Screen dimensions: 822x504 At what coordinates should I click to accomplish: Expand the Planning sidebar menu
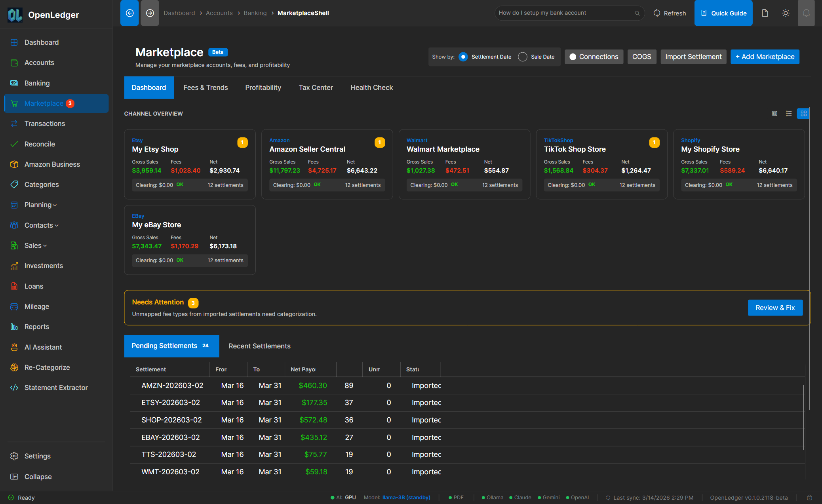pyautogui.click(x=38, y=205)
